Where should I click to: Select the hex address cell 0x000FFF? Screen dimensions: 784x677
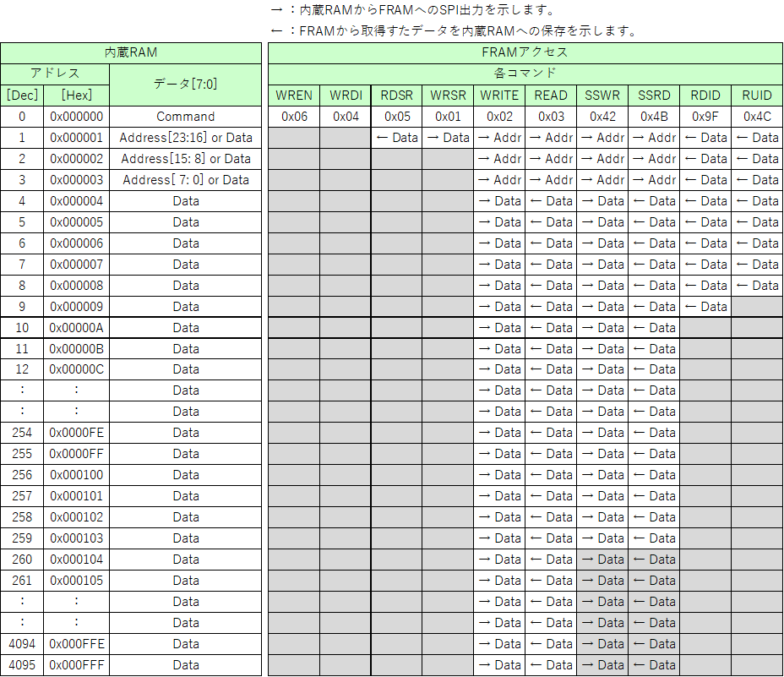point(77,665)
